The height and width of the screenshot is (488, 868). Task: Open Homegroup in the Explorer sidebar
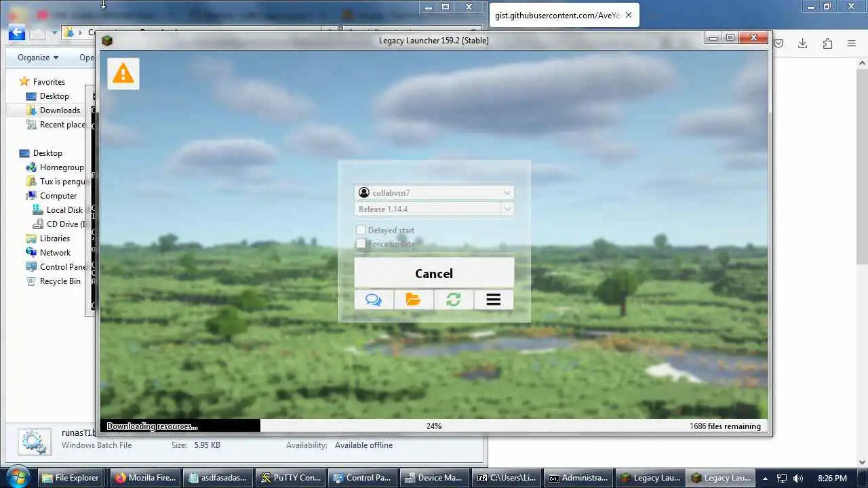point(62,167)
